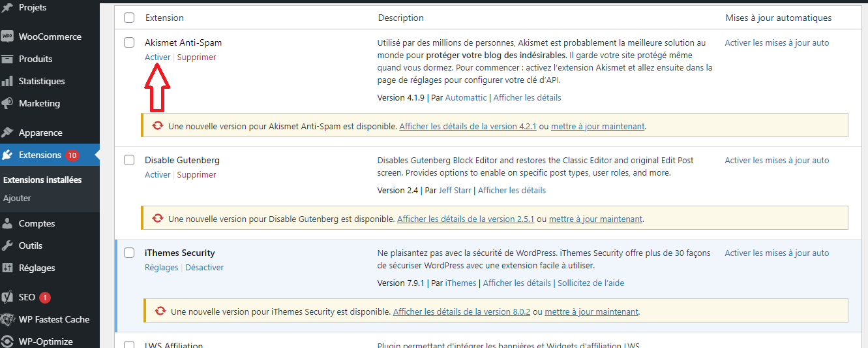868x348 pixels.
Task: Select the Ajouter submenu item
Action: (17, 198)
